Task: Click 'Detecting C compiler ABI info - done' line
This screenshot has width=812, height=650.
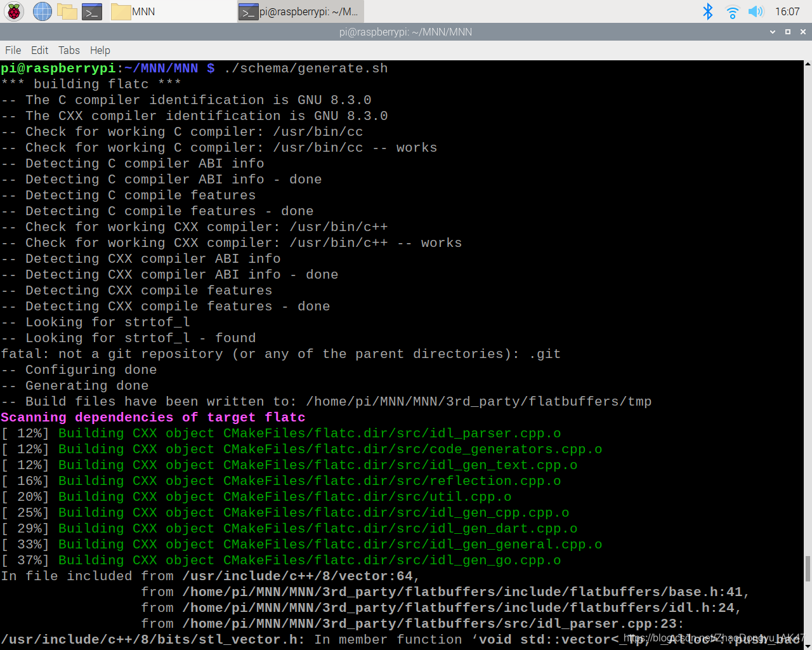Action: 162,180
